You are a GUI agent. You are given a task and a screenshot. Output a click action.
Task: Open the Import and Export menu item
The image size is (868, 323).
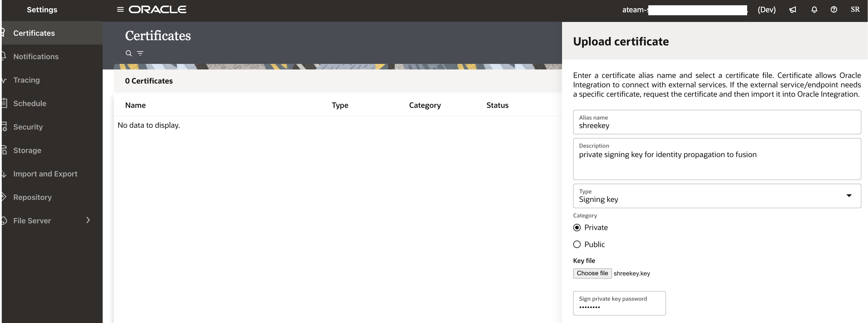pos(45,174)
